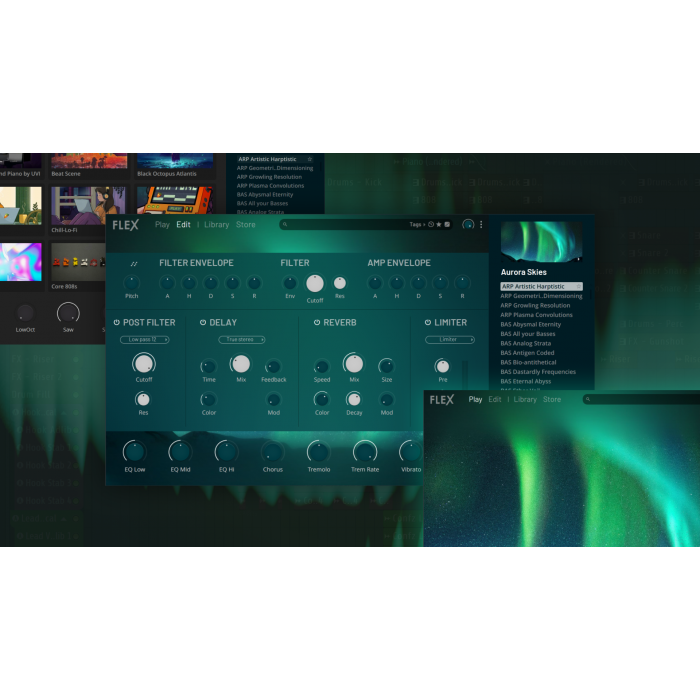The width and height of the screenshot is (700, 700).
Task: Click the Chorus knob
Action: tap(272, 452)
